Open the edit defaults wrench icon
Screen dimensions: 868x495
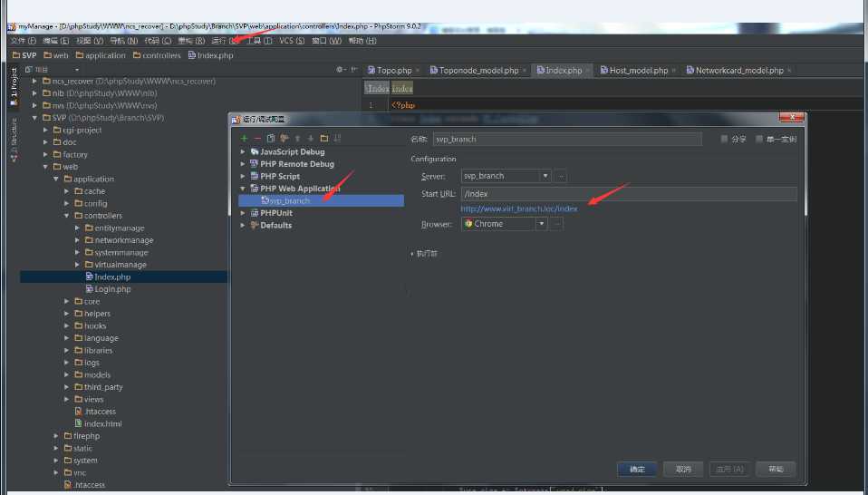pos(284,139)
